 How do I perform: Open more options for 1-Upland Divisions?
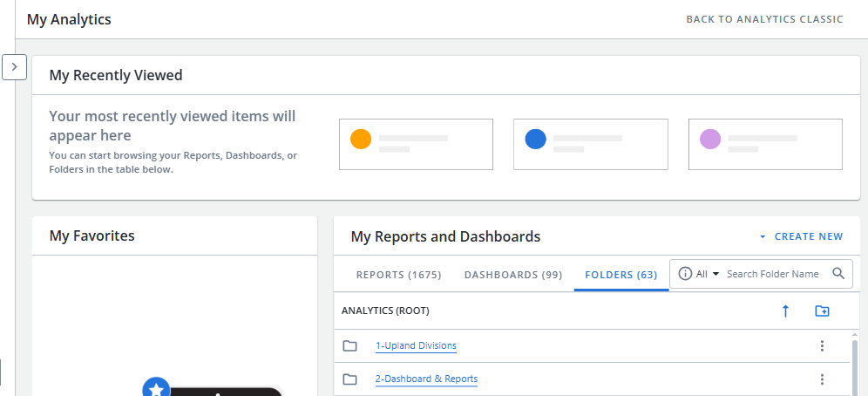[x=822, y=345]
